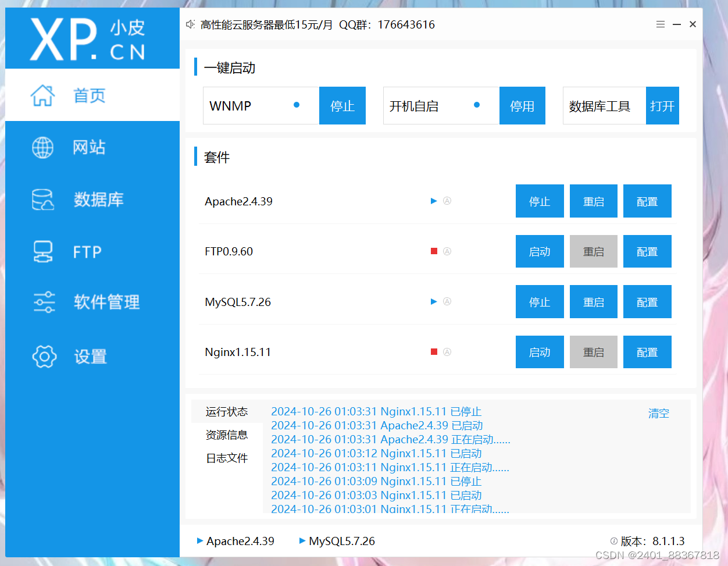This screenshot has width=728, height=566.
Task: Click the red stopped square for FTP0.9.60
Action: tap(434, 251)
